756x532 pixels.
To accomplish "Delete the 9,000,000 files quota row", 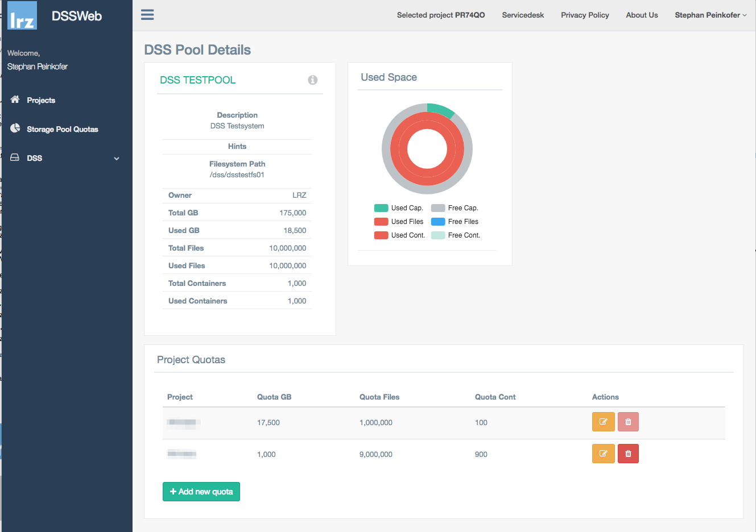I will [x=628, y=454].
